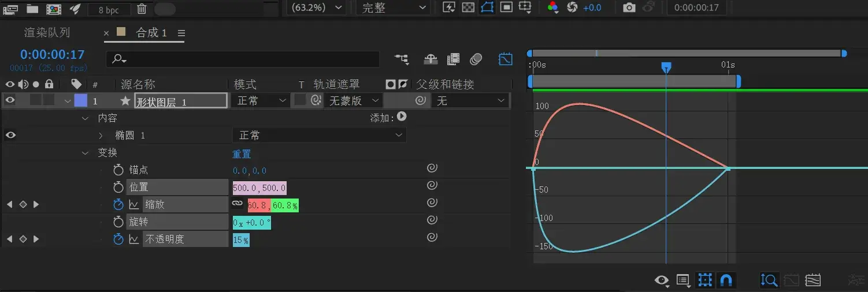Select the 合成 1 tab
The image size is (868, 292).
coord(151,33)
